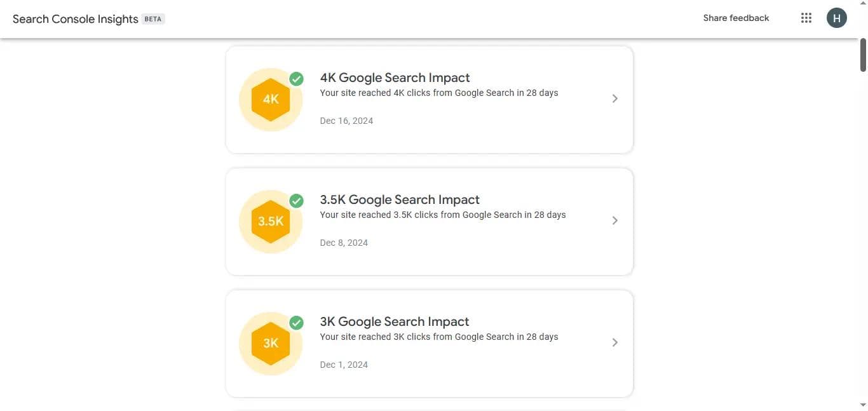
Task: Expand the 3.5K achievement via its chevron
Action: pos(614,220)
